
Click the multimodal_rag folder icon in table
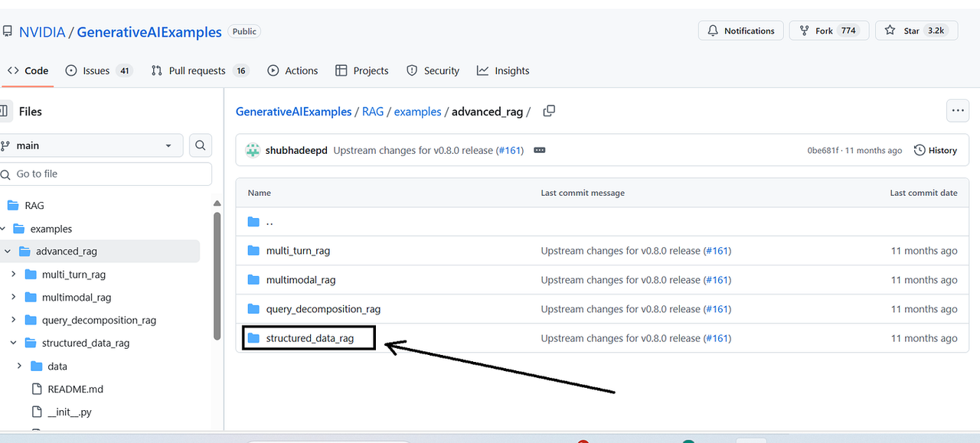click(253, 279)
